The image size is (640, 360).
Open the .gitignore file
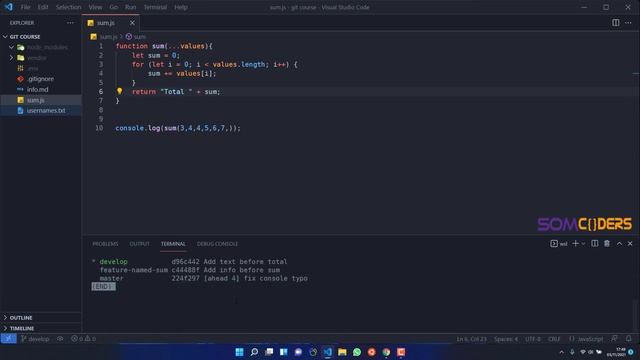click(41, 79)
